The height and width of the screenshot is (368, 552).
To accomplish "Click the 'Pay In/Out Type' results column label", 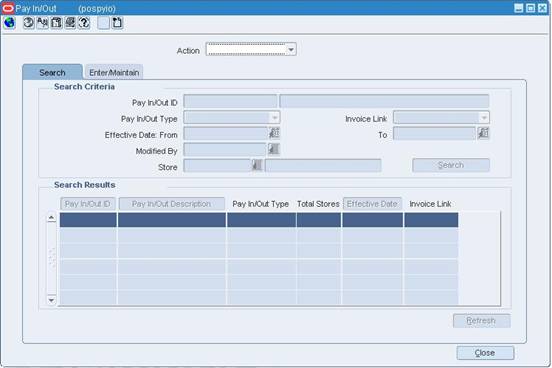I will click(261, 204).
